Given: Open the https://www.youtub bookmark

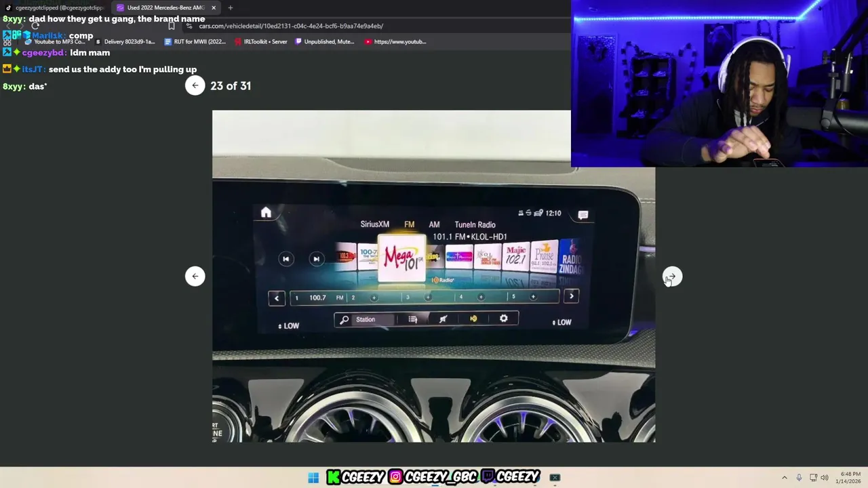Looking at the screenshot, I should coord(395,41).
